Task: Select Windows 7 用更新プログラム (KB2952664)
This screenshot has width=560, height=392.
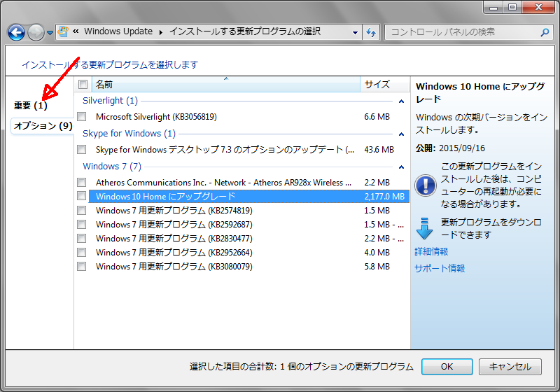Action: [174, 253]
